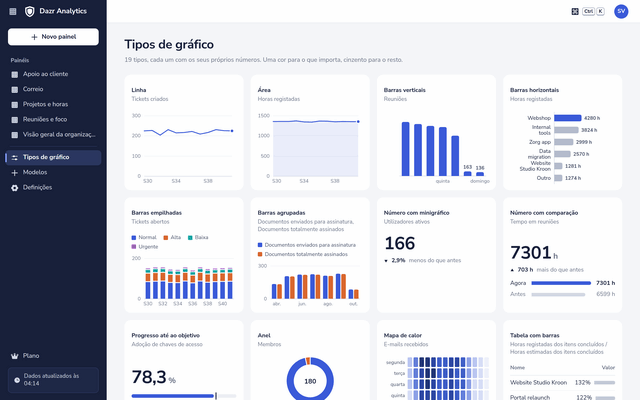Open Definições
Screen dimensions: 640x400
point(53,188)
